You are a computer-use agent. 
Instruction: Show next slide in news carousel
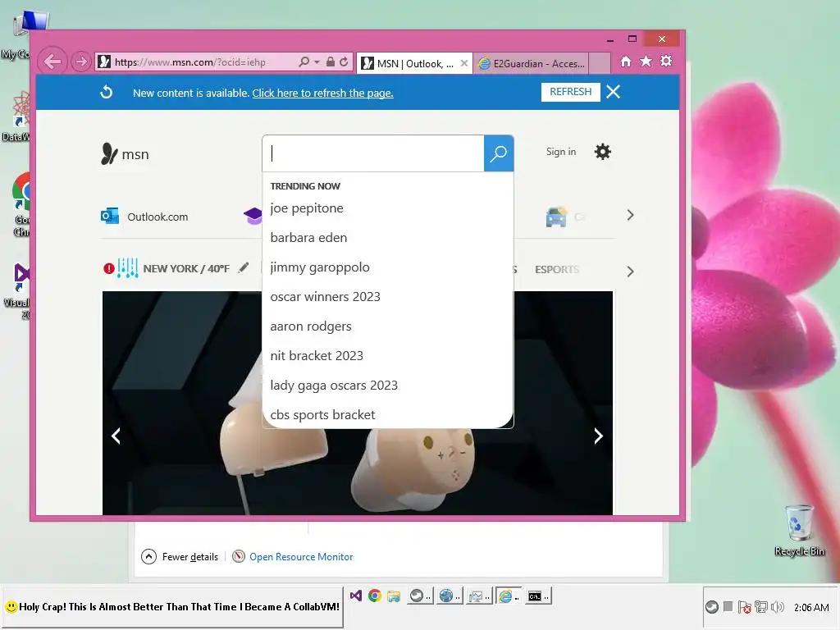pos(598,436)
